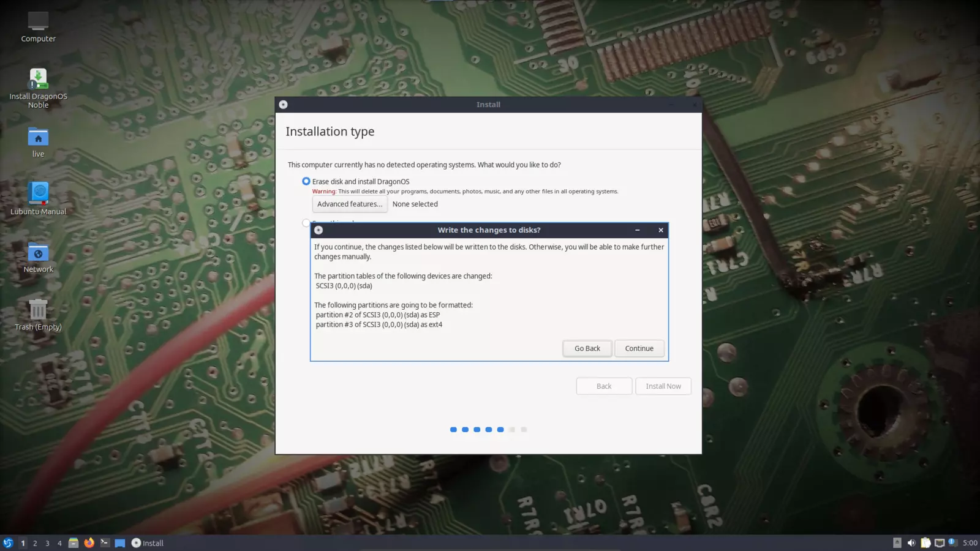
Task: Click the show desktop icon in taskbar
Action: click(x=120, y=543)
